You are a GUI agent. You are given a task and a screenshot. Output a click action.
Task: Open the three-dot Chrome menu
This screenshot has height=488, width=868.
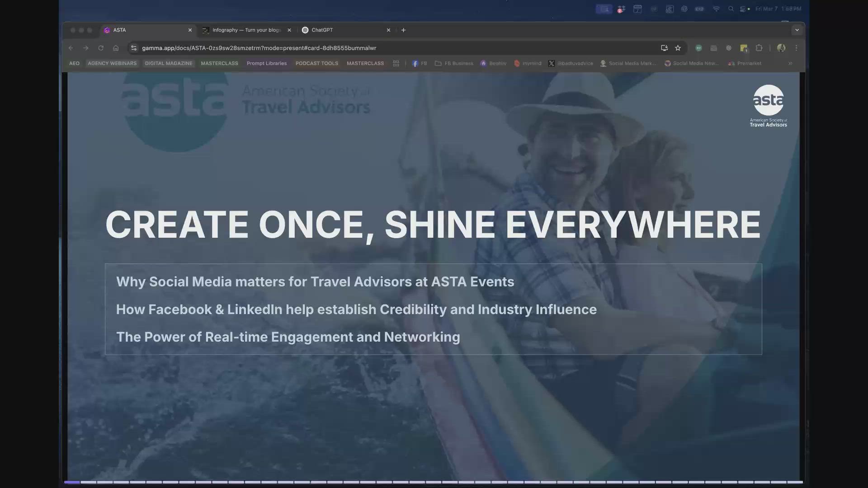point(796,48)
